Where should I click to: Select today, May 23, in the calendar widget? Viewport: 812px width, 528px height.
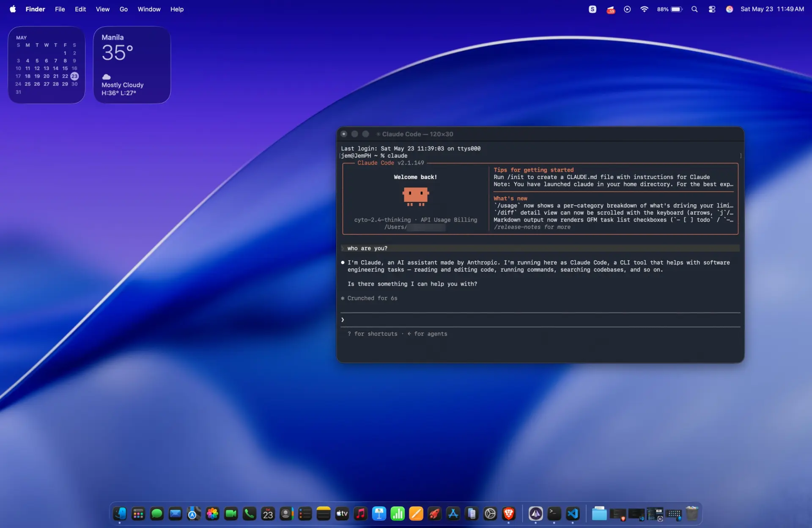(74, 76)
